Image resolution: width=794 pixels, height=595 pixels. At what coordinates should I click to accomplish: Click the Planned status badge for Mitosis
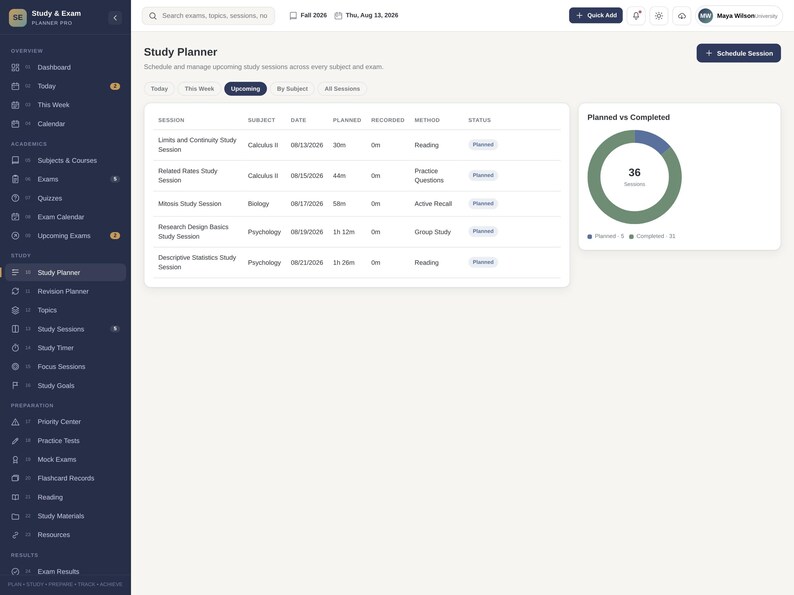483,204
